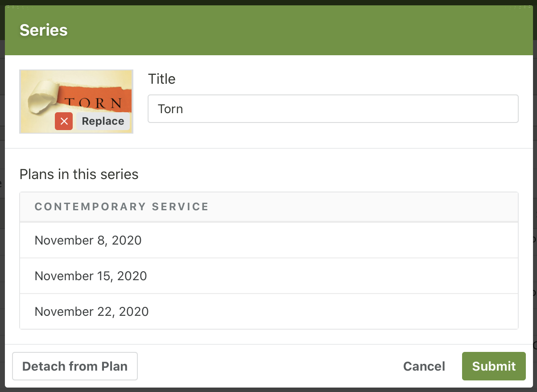The height and width of the screenshot is (392, 537).
Task: Click the Series dialog heading
Action: (44, 30)
